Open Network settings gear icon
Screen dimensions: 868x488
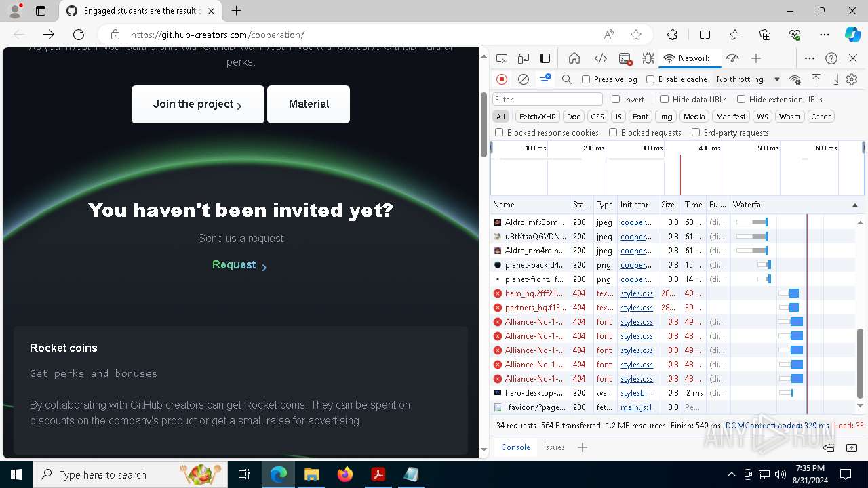[852, 79]
